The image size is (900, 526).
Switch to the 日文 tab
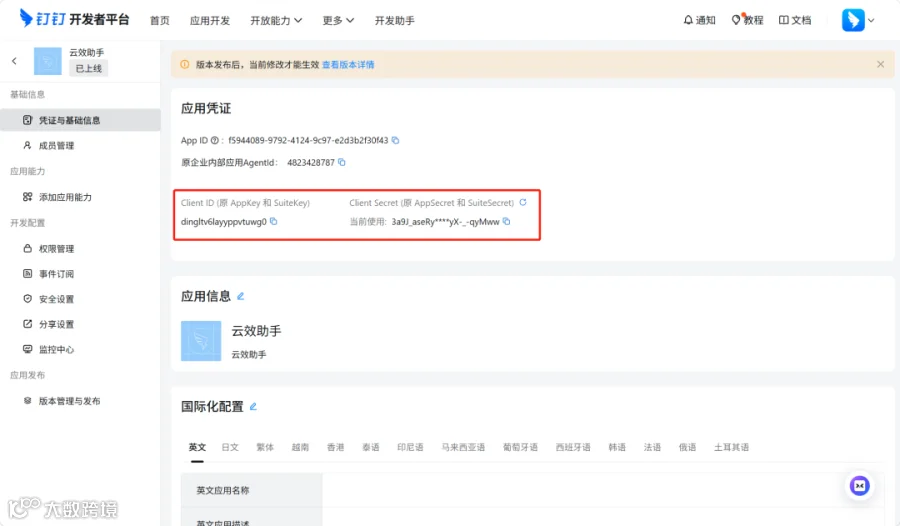point(230,447)
